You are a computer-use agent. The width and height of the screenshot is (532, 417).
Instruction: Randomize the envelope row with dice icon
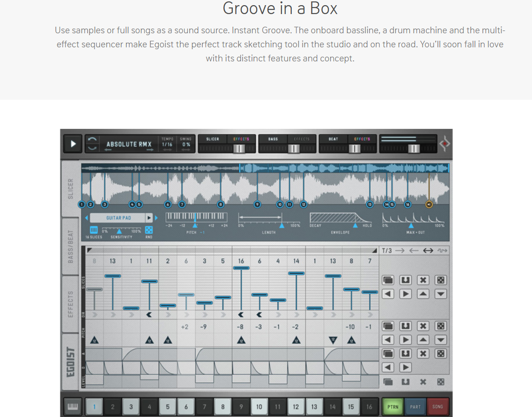coord(441,353)
